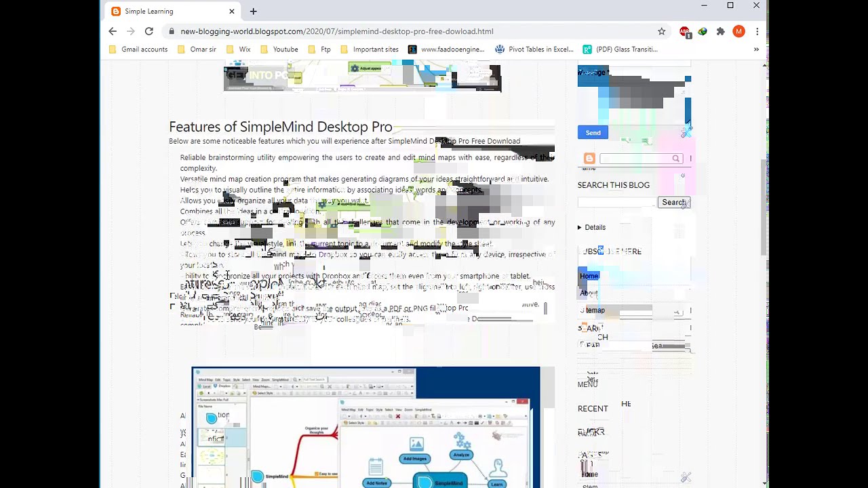
Task: Click the page scrollbar up arrow
Action: 765,65
